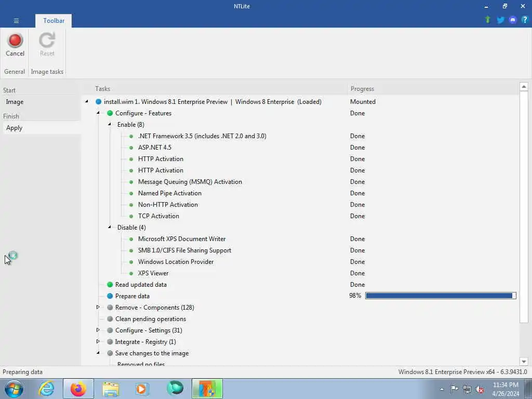532x399 pixels.
Task: Click blue dot next to Prepare data
Action: (x=110, y=296)
